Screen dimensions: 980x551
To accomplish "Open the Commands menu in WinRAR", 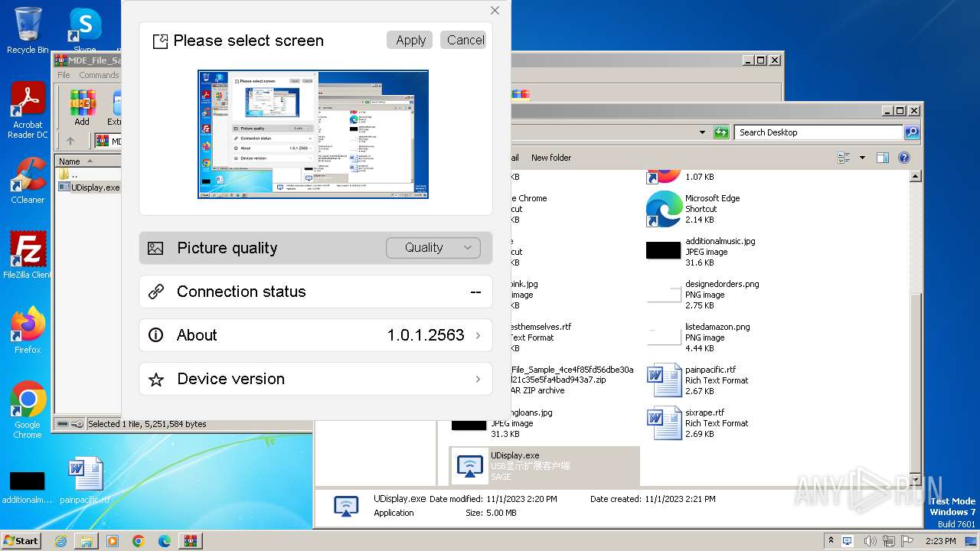I will 99,75.
